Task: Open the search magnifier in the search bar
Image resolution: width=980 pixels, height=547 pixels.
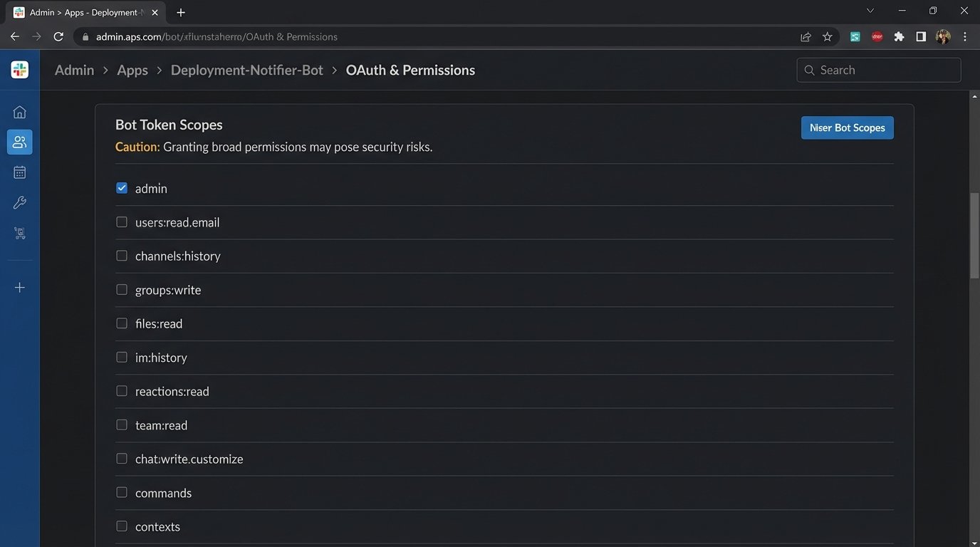Action: pyautogui.click(x=809, y=70)
